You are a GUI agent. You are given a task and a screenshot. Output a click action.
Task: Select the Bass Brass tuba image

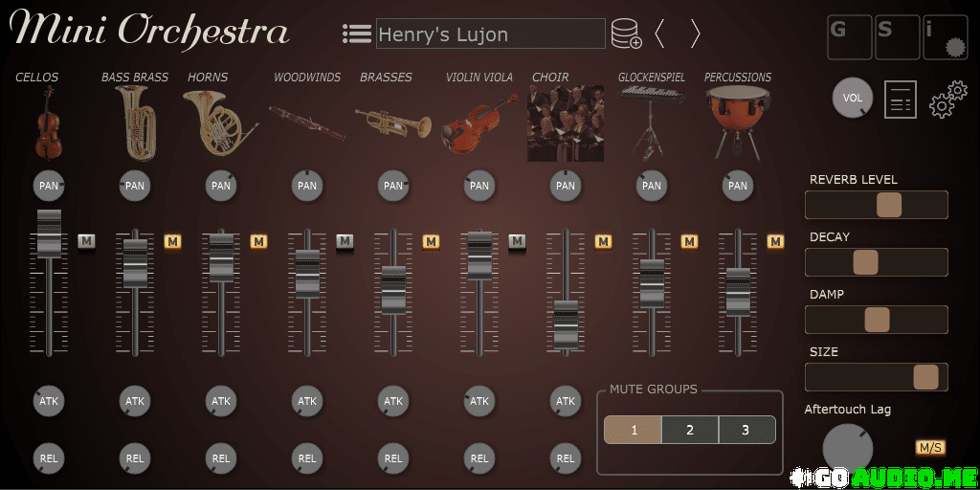(x=136, y=123)
